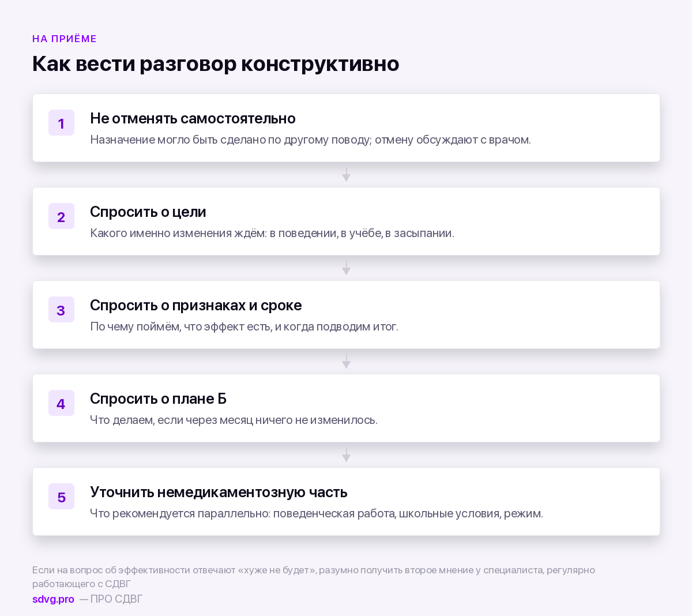Viewport: 692px width, 616px height.
Task: Click title 'Как вести разговор конструктивно'
Action: tap(216, 63)
